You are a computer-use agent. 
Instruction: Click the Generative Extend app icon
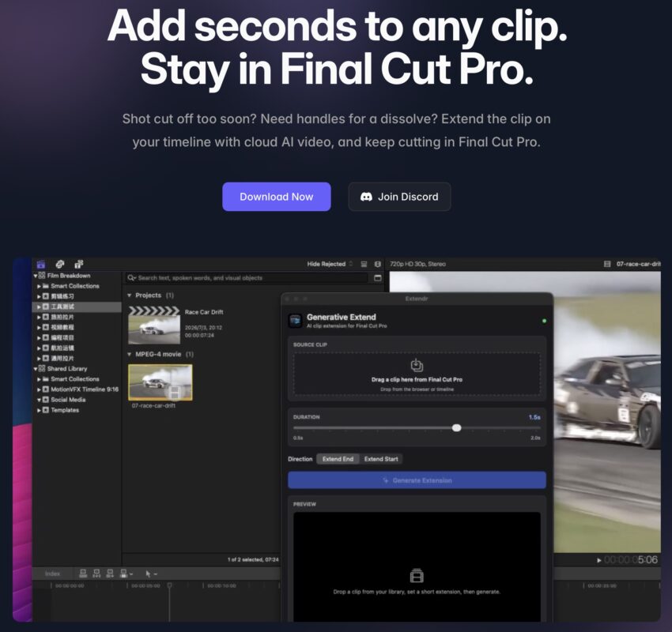click(296, 320)
